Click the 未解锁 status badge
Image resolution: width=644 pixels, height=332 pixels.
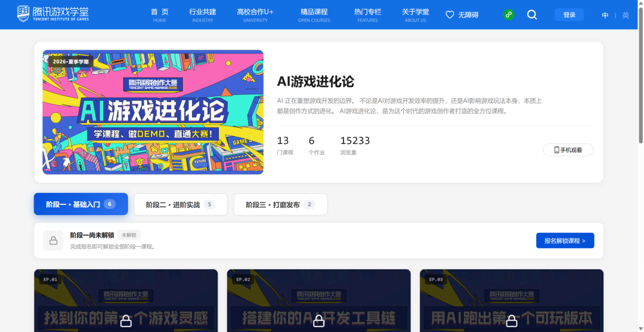[129, 235]
